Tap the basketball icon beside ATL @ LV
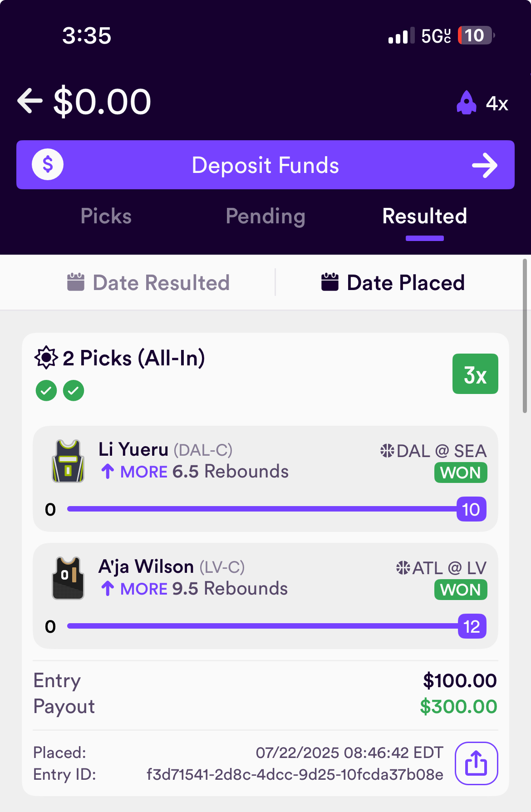Image resolution: width=531 pixels, height=812 pixels. click(403, 568)
